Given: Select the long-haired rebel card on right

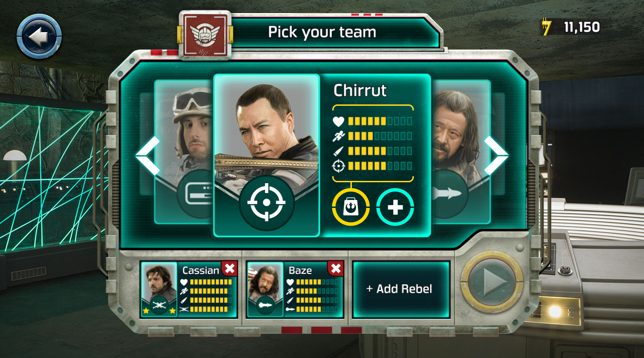Looking at the screenshot, I should tap(460, 151).
